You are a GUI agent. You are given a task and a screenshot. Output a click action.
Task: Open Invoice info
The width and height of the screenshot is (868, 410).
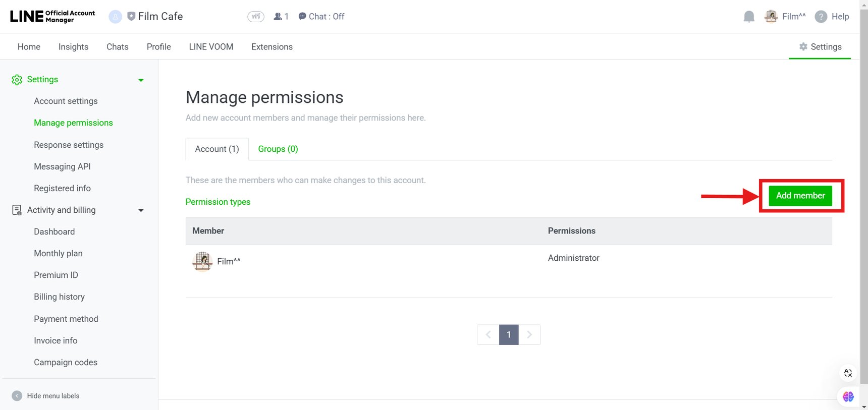pos(56,340)
